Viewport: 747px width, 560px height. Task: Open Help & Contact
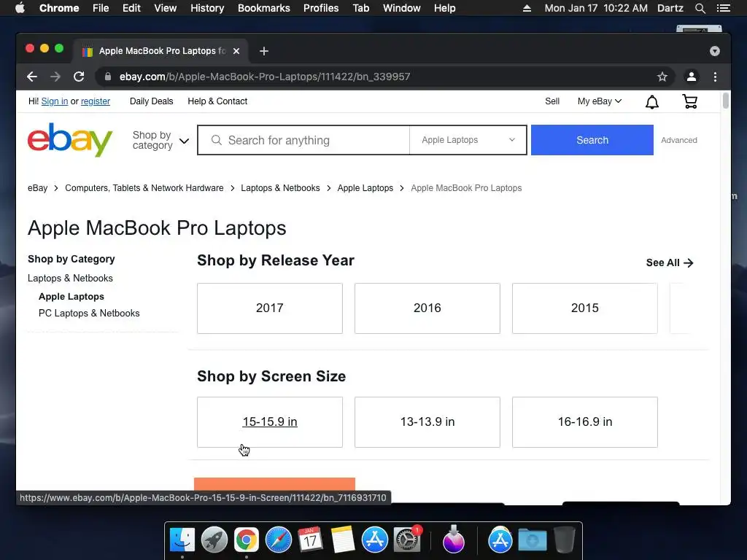[217, 101]
